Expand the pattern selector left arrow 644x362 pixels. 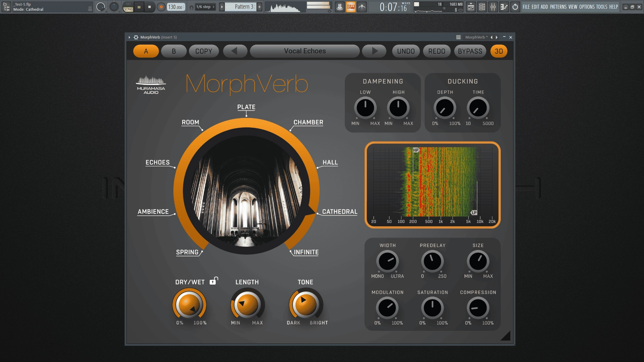(222, 7)
